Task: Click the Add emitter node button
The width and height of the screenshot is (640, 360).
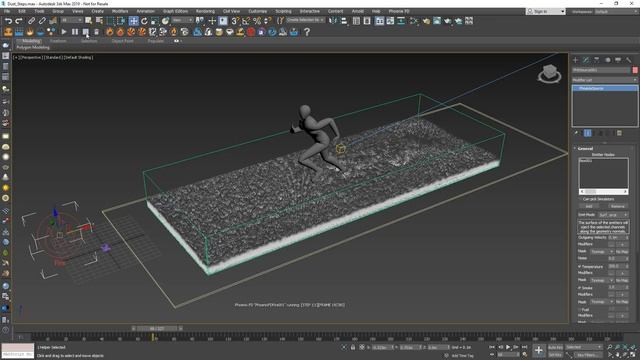Action: point(589,206)
